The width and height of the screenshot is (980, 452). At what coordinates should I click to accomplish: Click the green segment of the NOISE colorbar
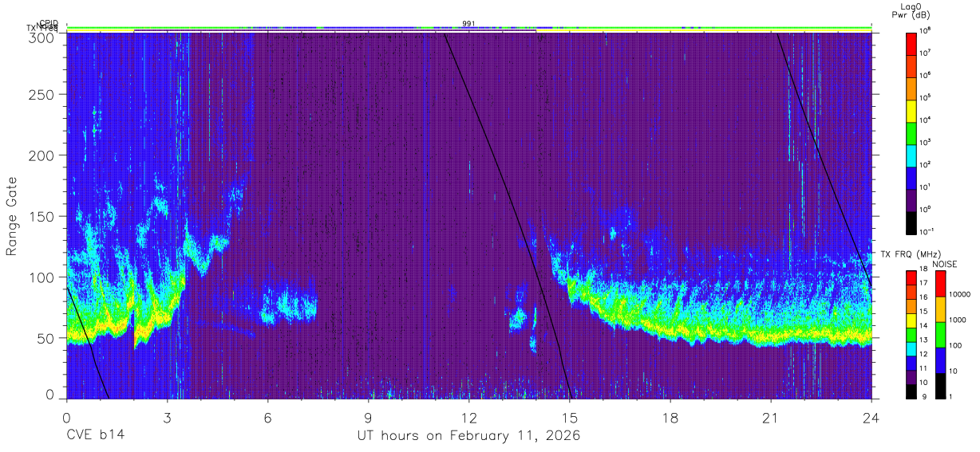click(941, 334)
